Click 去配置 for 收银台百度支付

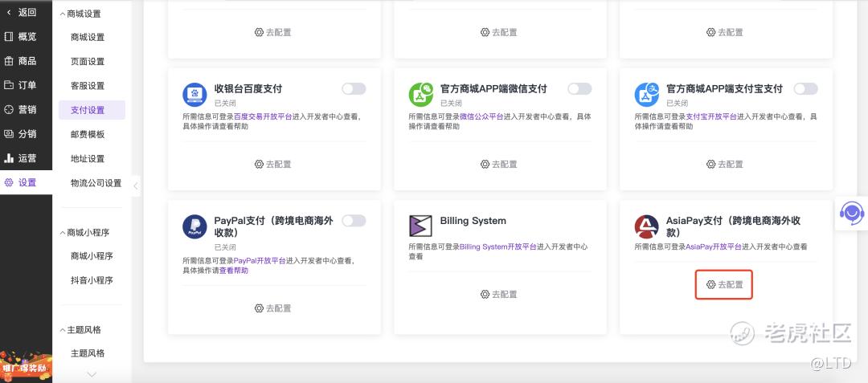click(273, 164)
